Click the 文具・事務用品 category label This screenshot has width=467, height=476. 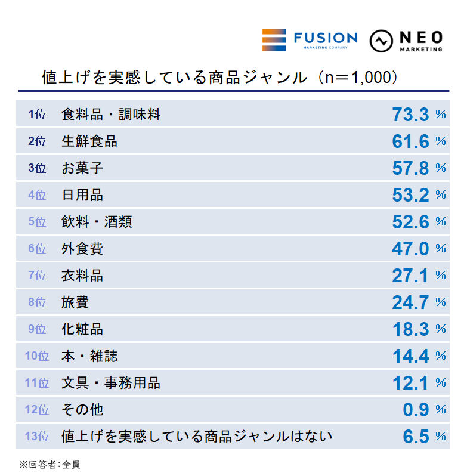pos(111,383)
